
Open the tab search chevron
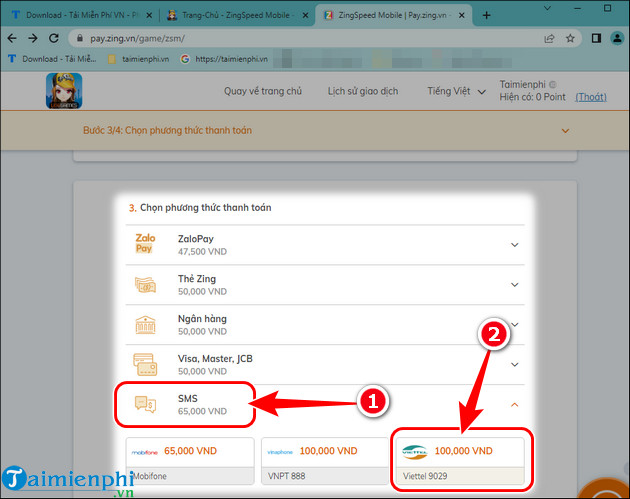[547, 8]
